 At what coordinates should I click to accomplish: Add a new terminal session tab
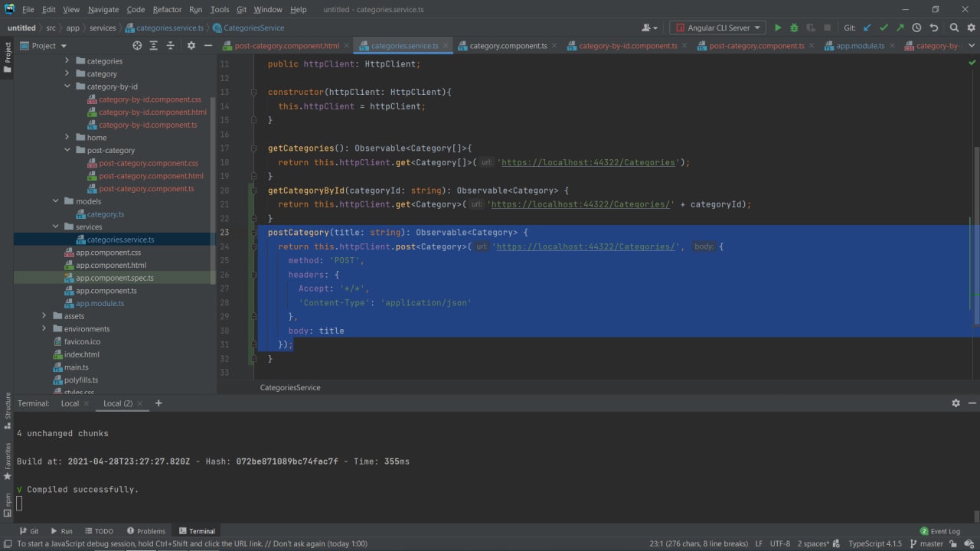click(x=158, y=403)
